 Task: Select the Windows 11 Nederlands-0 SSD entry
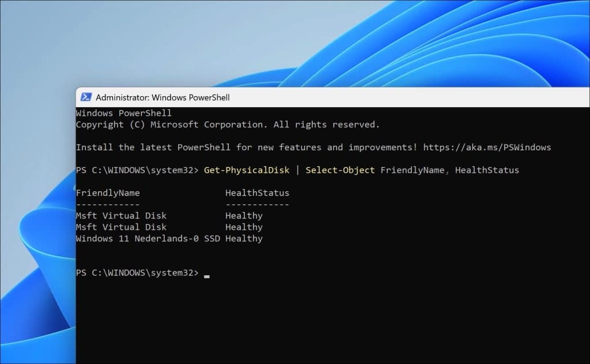click(149, 238)
